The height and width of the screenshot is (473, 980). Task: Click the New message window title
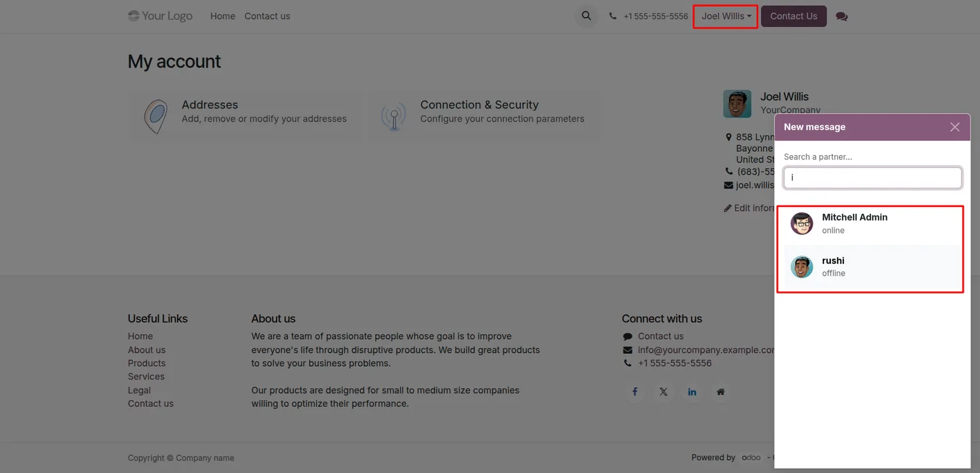[x=815, y=127]
